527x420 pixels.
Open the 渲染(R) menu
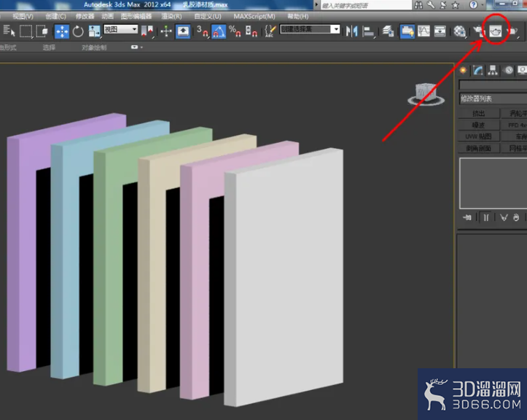(x=171, y=16)
